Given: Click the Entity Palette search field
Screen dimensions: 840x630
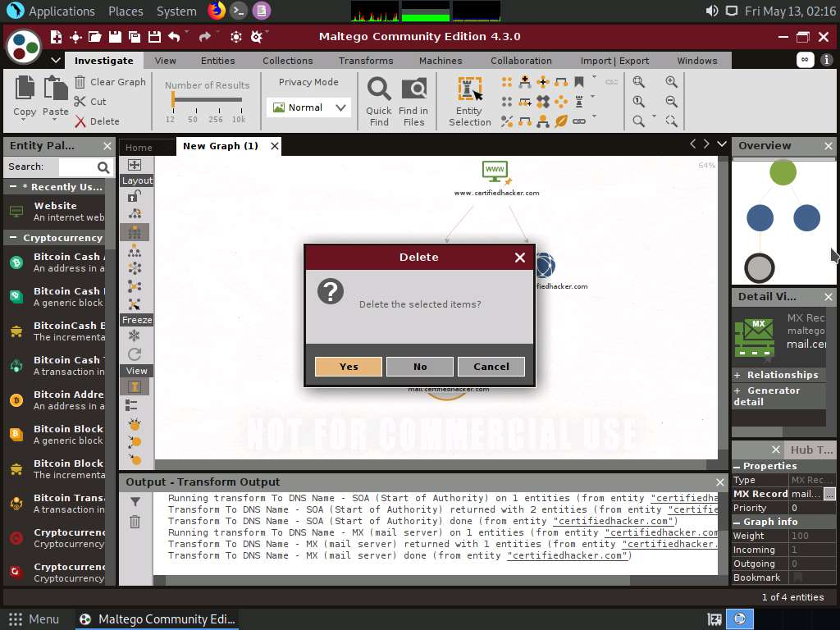Looking at the screenshot, I should [x=78, y=167].
